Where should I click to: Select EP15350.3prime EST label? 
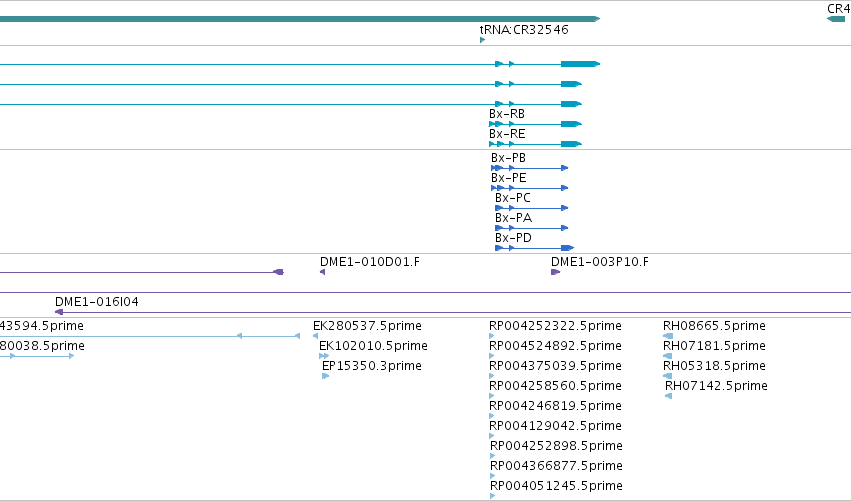point(372,366)
